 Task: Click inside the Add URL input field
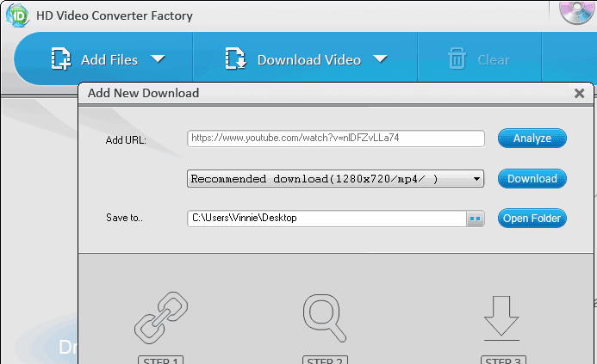coord(336,139)
